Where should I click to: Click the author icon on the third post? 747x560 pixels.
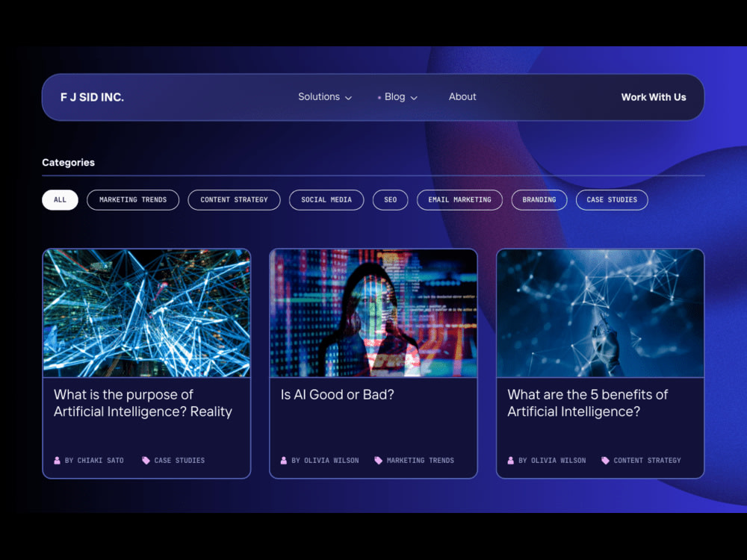pyautogui.click(x=511, y=461)
